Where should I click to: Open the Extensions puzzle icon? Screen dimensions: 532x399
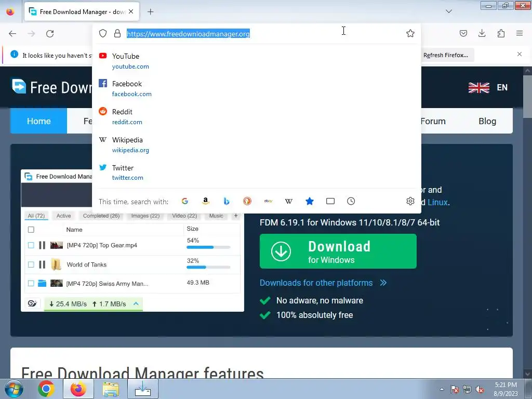(501, 33)
